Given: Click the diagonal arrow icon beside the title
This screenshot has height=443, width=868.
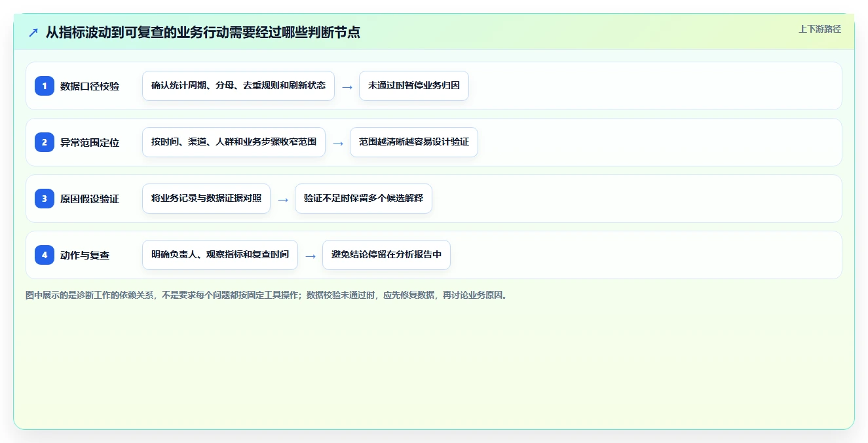Looking at the screenshot, I should tap(33, 32).
